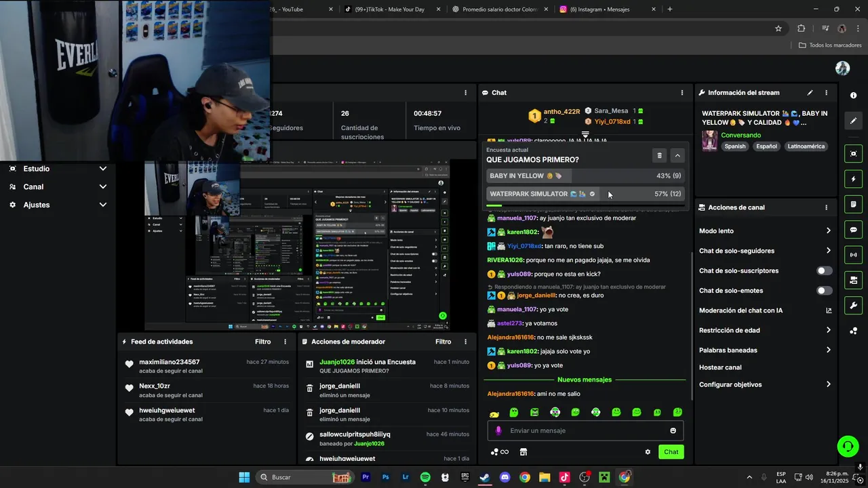Bookmark this page with star icon
Image resolution: width=868 pixels, height=488 pixels.
778,28
